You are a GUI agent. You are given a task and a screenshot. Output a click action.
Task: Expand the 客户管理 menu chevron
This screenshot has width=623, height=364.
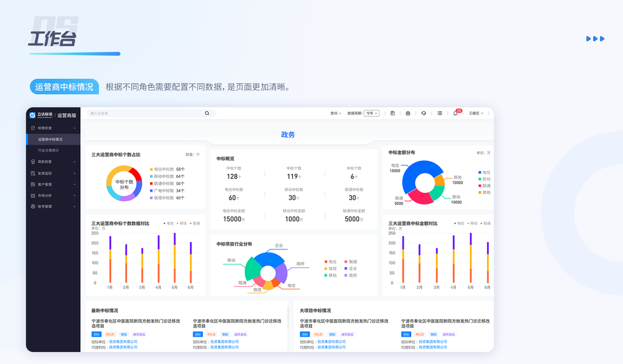pyautogui.click(x=74, y=184)
